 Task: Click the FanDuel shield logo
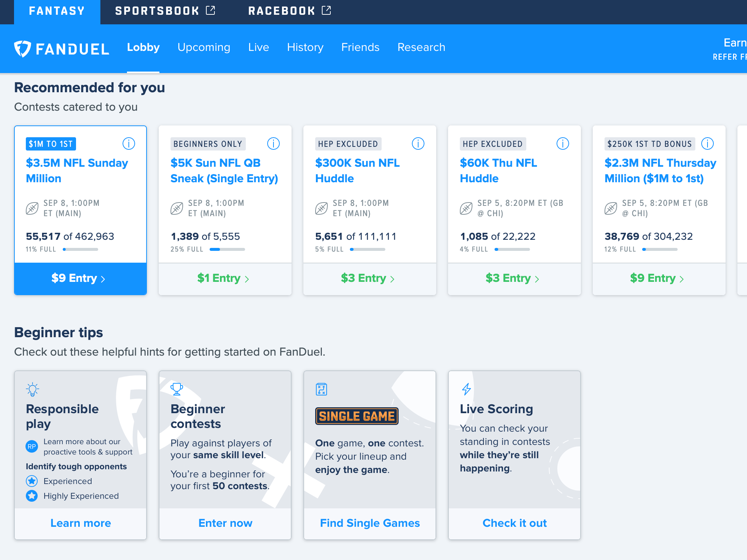22,49
